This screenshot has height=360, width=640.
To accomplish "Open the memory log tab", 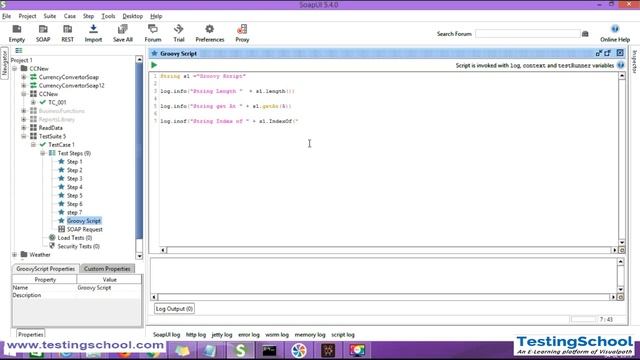I will [310, 335].
